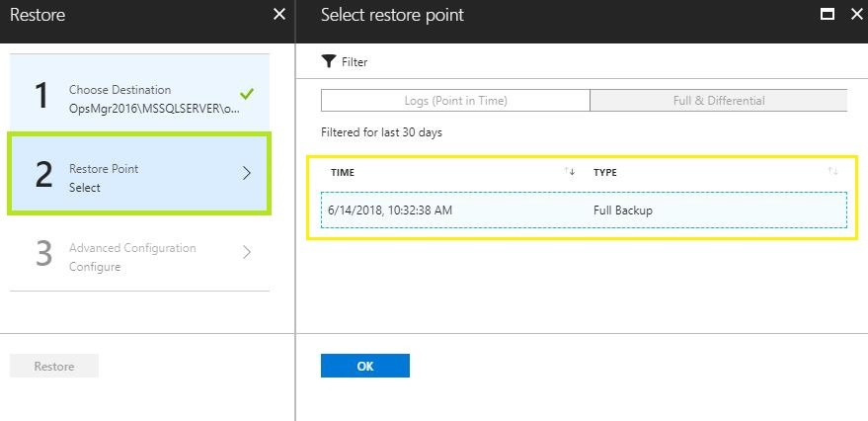868x421 pixels.
Task: Open the Choose Destination step
Action: (139, 94)
